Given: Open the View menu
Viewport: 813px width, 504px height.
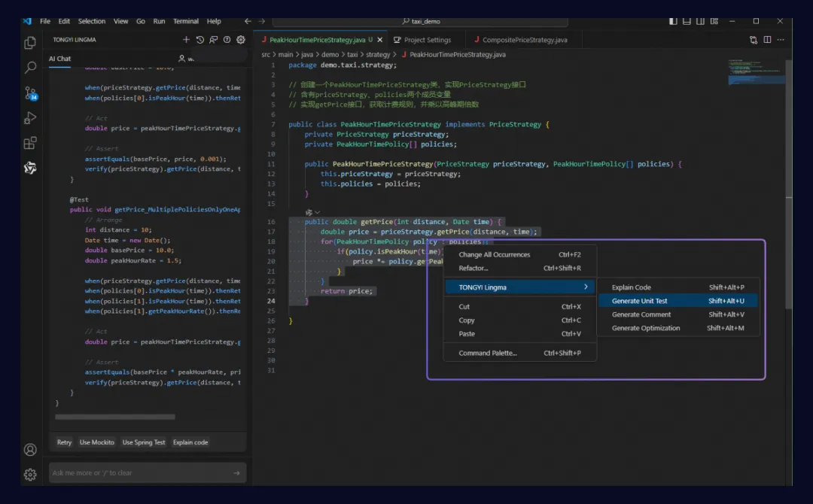Looking at the screenshot, I should click(x=120, y=21).
